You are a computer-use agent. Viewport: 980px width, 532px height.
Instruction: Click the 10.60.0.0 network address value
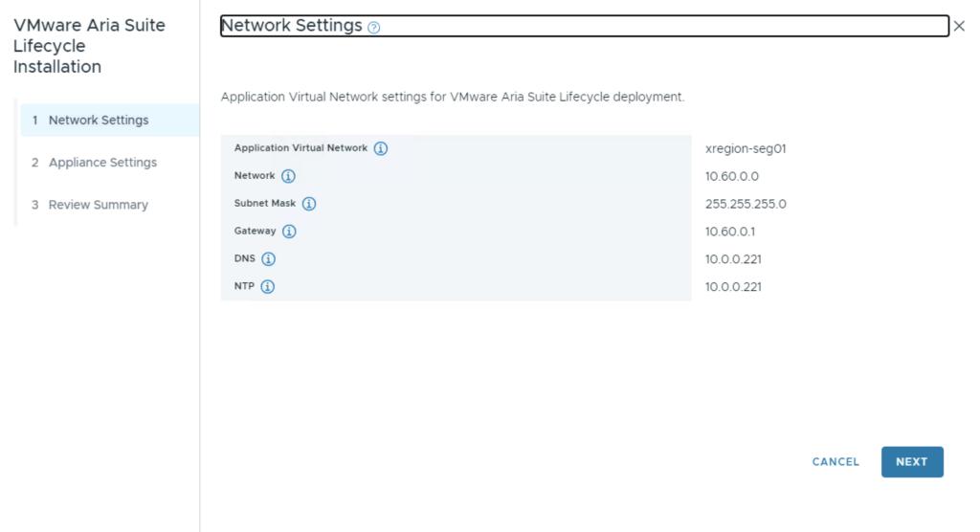point(732,177)
